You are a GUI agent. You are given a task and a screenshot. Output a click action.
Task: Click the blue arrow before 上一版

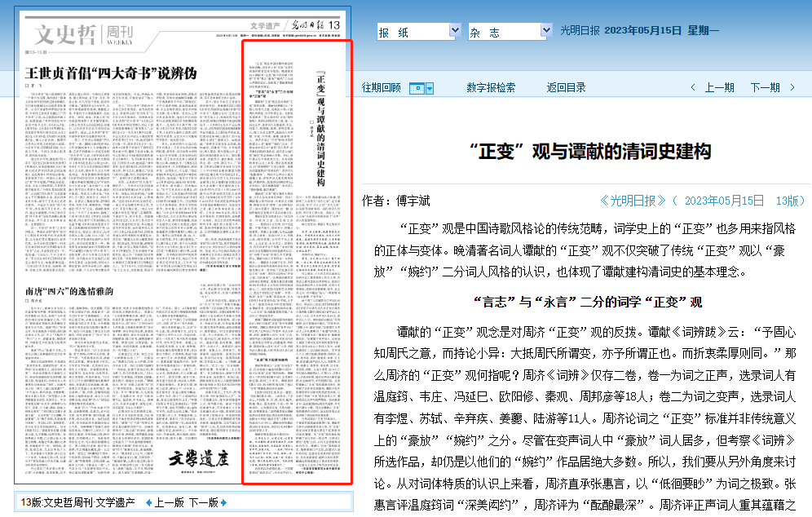[x=148, y=502]
